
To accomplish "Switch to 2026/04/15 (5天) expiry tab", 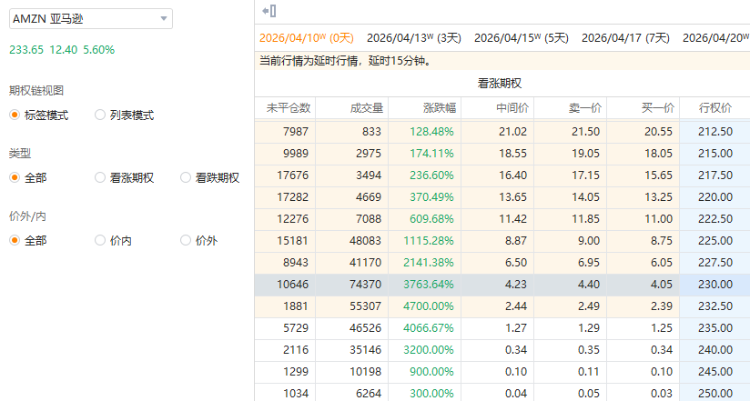I will click(x=520, y=38).
